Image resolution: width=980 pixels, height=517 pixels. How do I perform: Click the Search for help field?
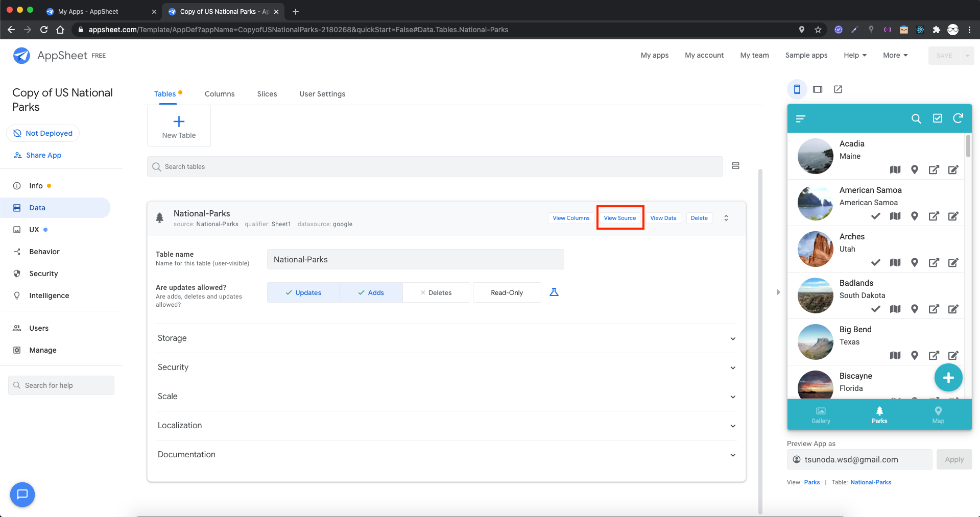pyautogui.click(x=61, y=385)
